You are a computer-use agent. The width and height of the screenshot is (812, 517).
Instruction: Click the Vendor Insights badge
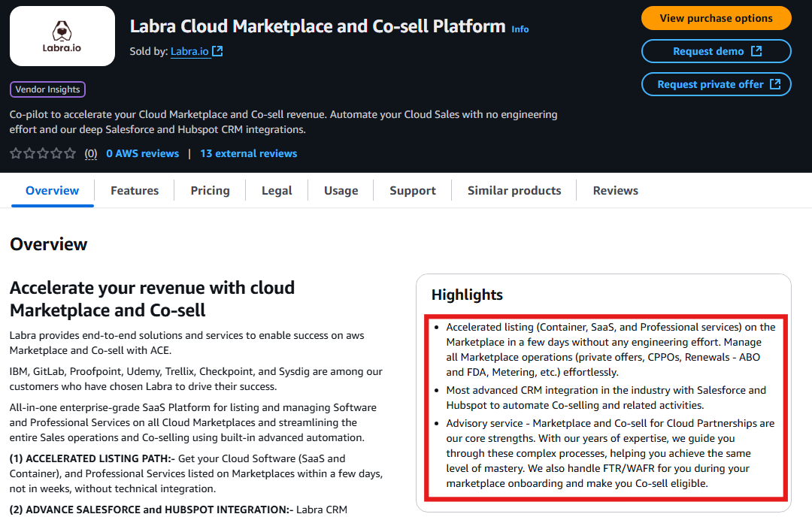coord(47,89)
